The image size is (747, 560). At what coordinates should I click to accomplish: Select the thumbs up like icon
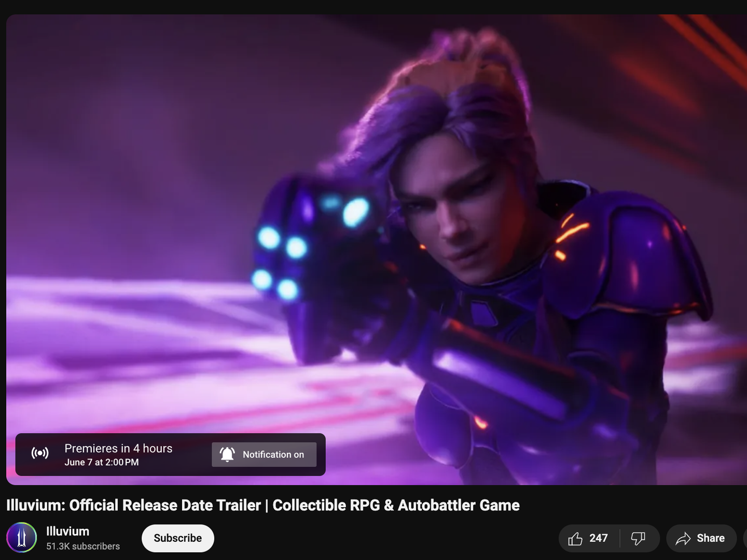[576, 538]
